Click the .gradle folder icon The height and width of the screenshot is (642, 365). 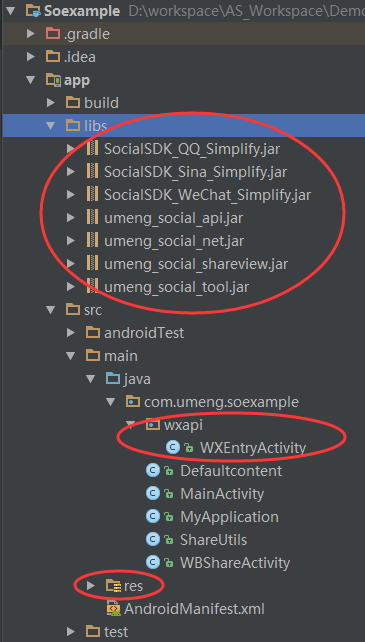(52, 33)
